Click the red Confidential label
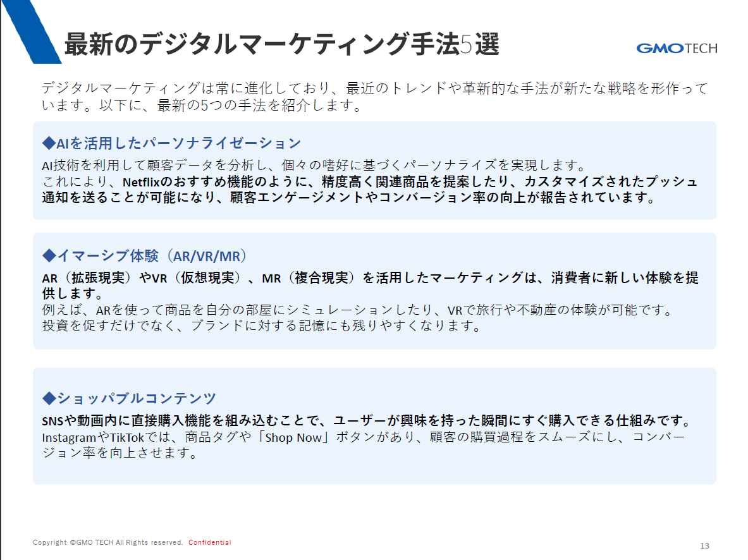 pyautogui.click(x=210, y=542)
